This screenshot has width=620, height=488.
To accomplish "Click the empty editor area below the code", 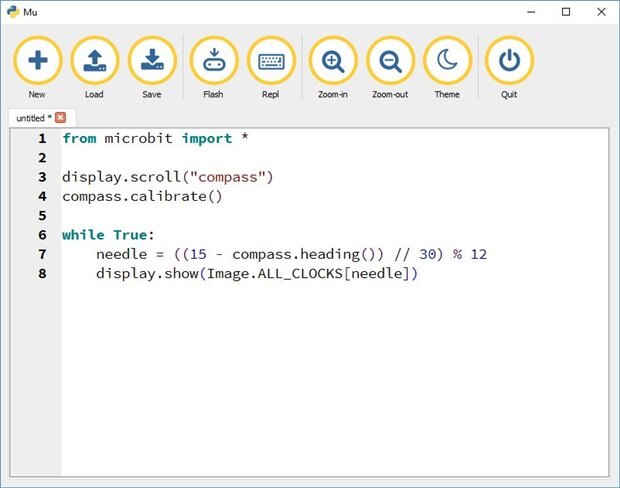I will [x=335, y=379].
